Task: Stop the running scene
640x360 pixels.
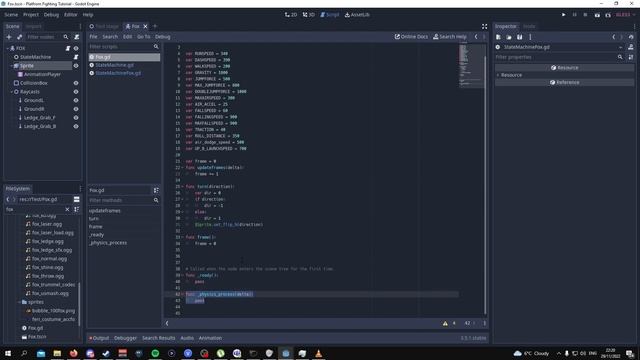Action: tap(585, 15)
